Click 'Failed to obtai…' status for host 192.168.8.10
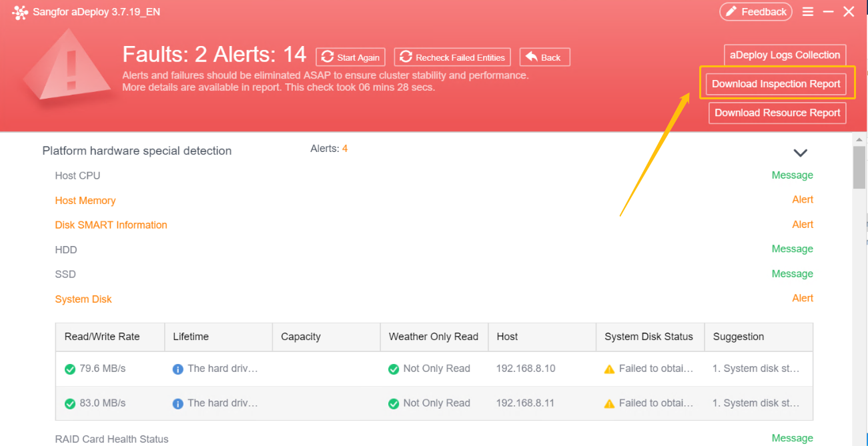 pyautogui.click(x=657, y=369)
